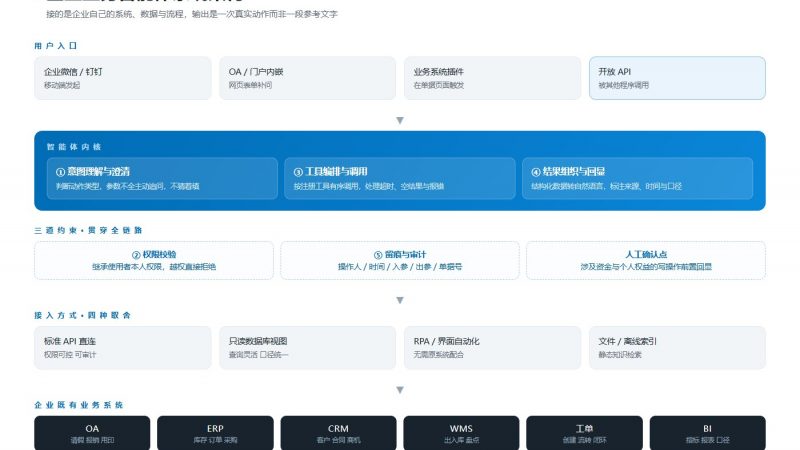The height and width of the screenshot is (450, 800).
Task: Click the 工单 system tile
Action: [x=584, y=433]
